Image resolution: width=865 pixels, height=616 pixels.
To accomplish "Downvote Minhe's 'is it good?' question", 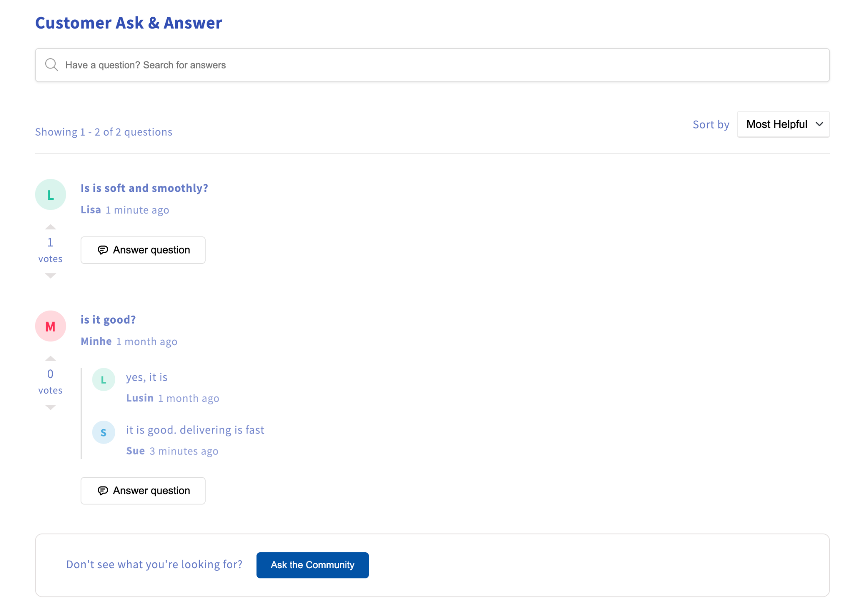I will coord(50,407).
